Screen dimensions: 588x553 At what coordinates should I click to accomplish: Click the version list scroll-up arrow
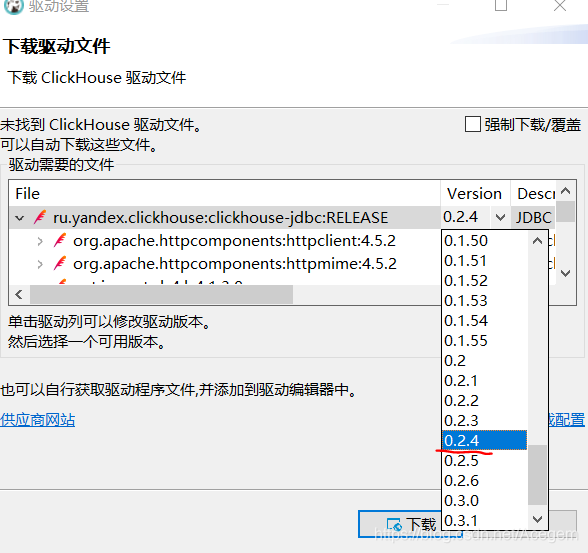click(x=537, y=241)
